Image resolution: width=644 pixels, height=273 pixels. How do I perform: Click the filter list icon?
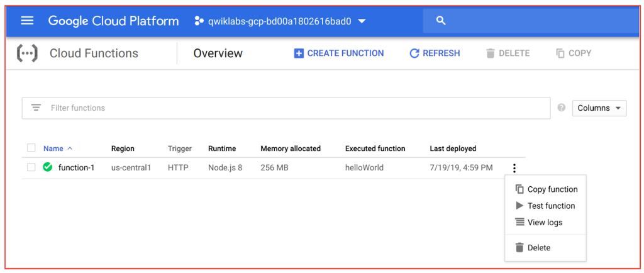[36, 108]
